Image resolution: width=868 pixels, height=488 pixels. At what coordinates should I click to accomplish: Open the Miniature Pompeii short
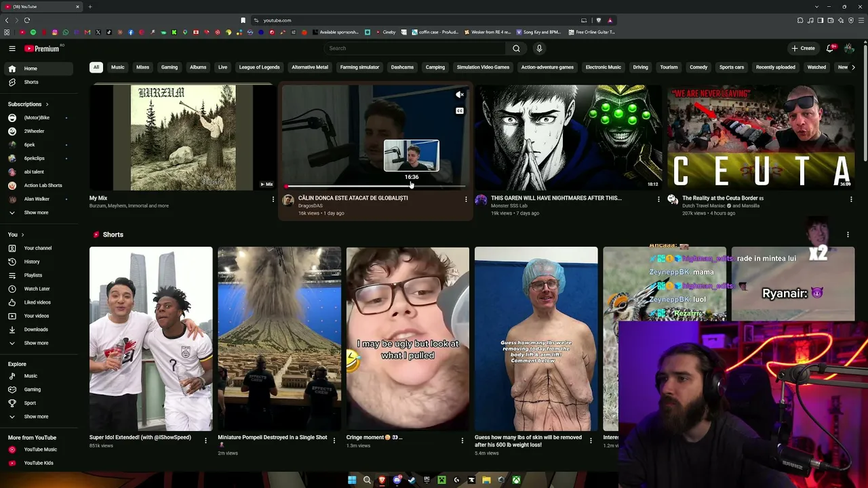click(279, 339)
